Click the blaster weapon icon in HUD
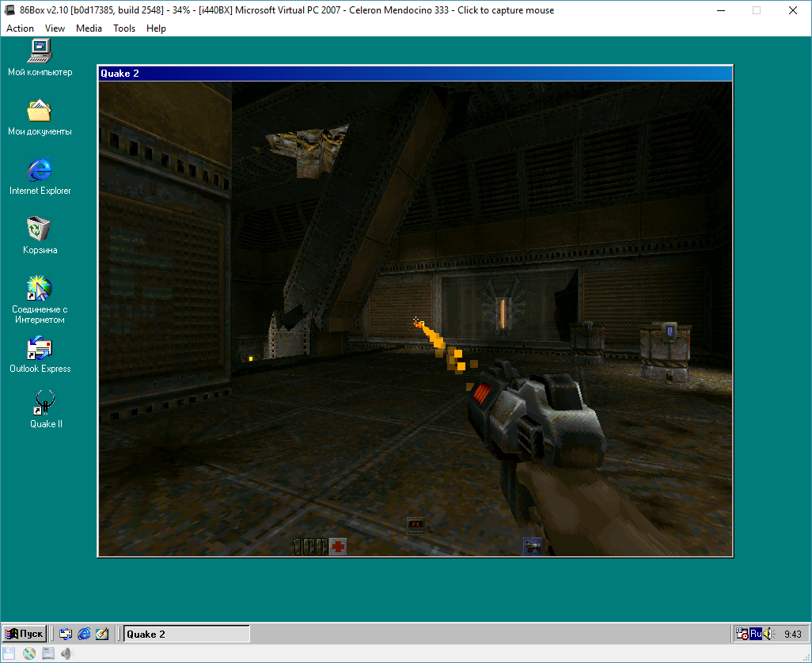This screenshot has width=812, height=663. 533,546
